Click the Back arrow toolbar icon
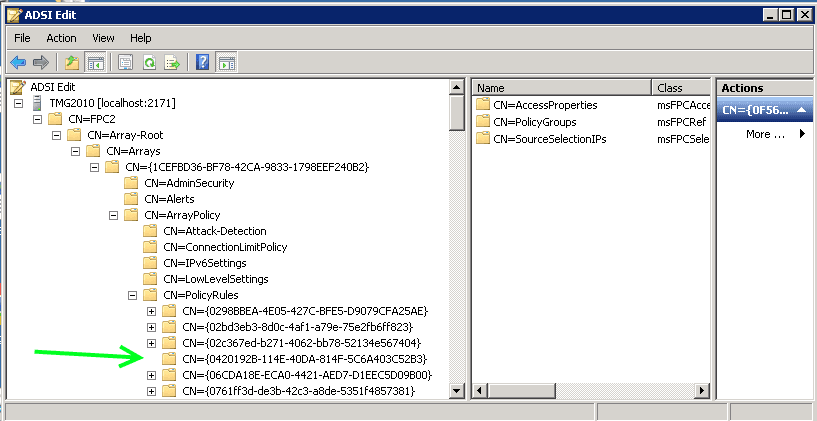The image size is (817, 421). click(18, 63)
